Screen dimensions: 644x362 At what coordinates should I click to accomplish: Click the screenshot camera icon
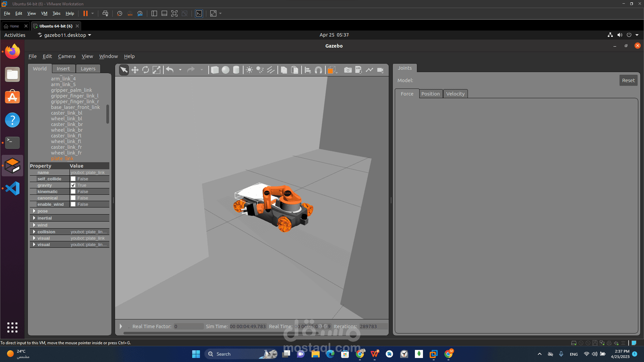pos(348,70)
